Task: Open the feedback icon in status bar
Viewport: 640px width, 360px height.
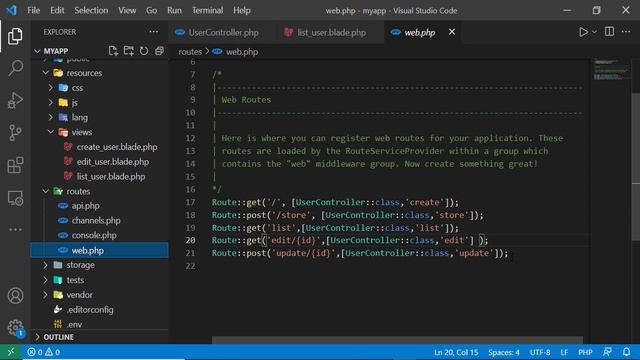Action: click(607, 352)
